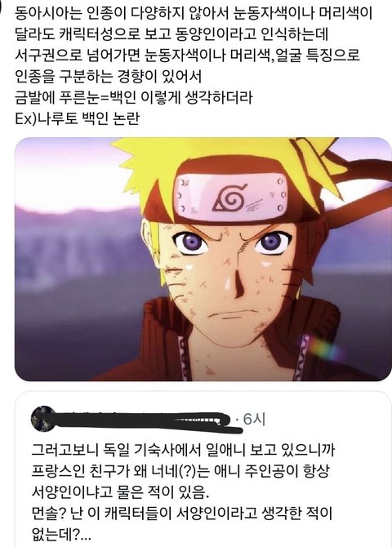Click the rainbow lens flare in the image

click(324, 350)
